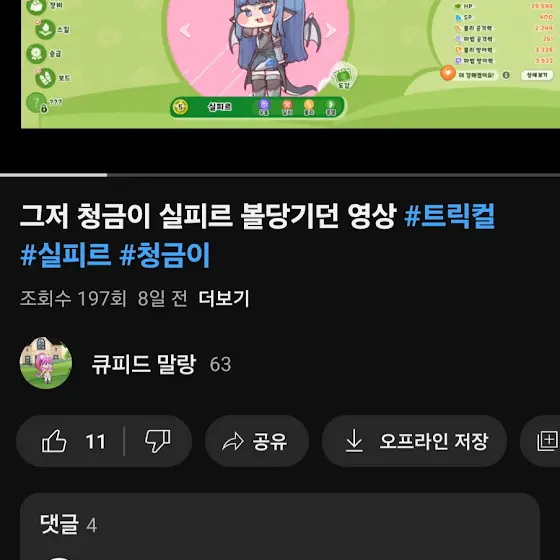Viewport: 560px width, 560px height.
Task: Select the 스킬 icon in game menu
Action: tap(45, 29)
